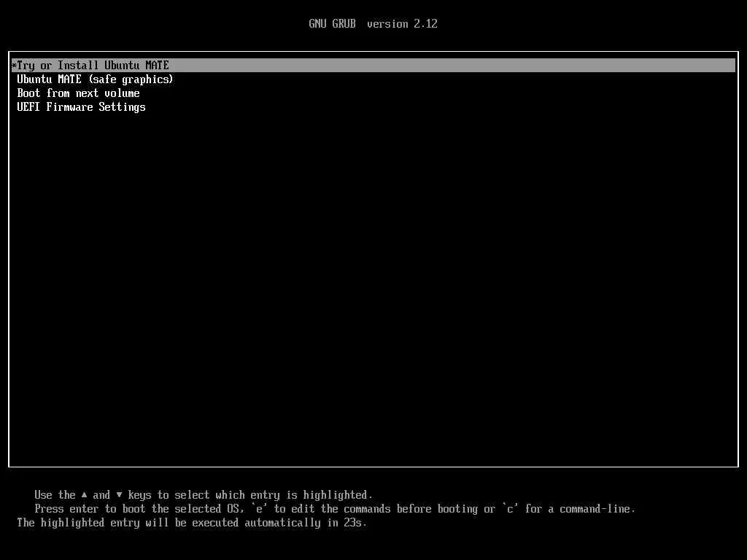Click the '23s' automatic boot countdown text
Image resolution: width=747 pixels, height=560 pixels.
(x=353, y=523)
